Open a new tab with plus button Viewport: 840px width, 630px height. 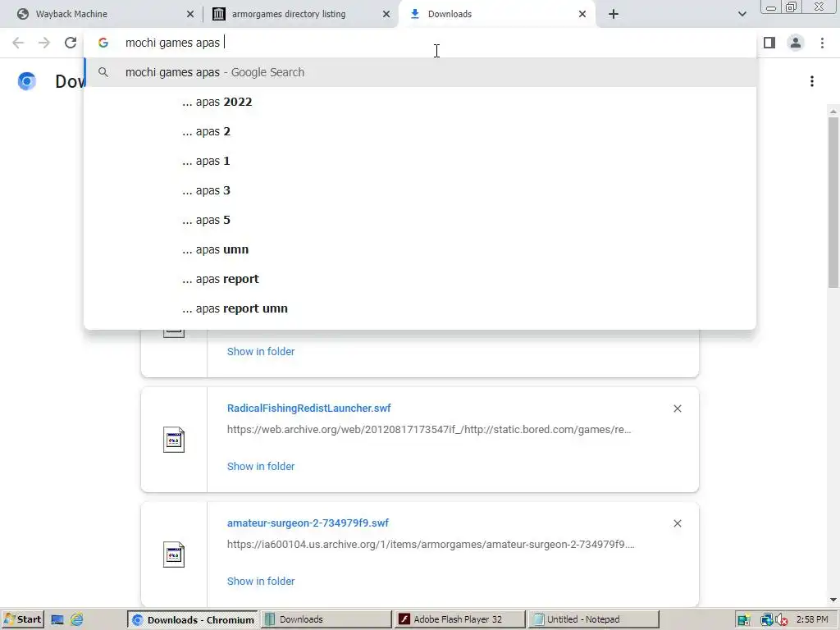tap(614, 14)
